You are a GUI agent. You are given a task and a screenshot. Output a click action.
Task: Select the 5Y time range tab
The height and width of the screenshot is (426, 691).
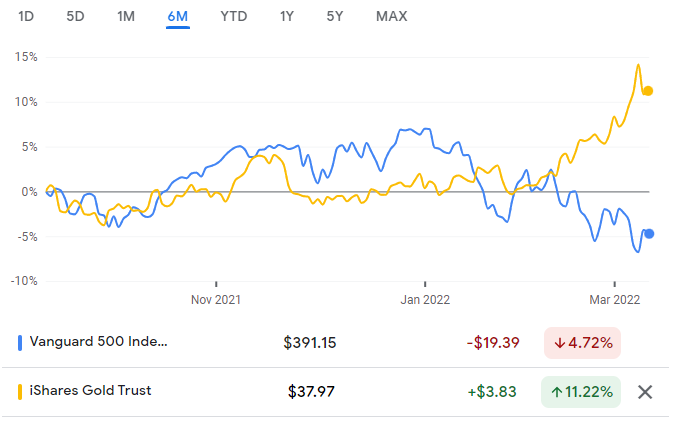pyautogui.click(x=335, y=16)
